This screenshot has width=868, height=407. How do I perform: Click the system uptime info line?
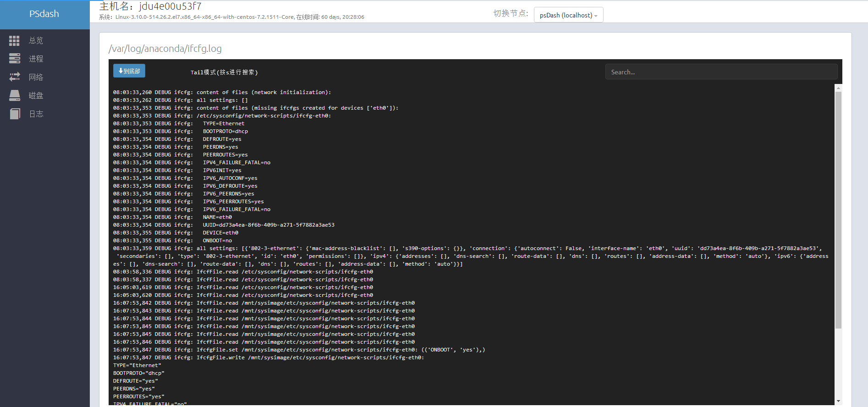click(231, 17)
